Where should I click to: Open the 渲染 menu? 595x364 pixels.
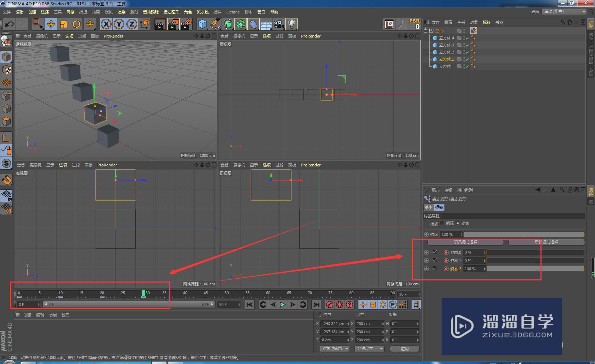pos(121,12)
